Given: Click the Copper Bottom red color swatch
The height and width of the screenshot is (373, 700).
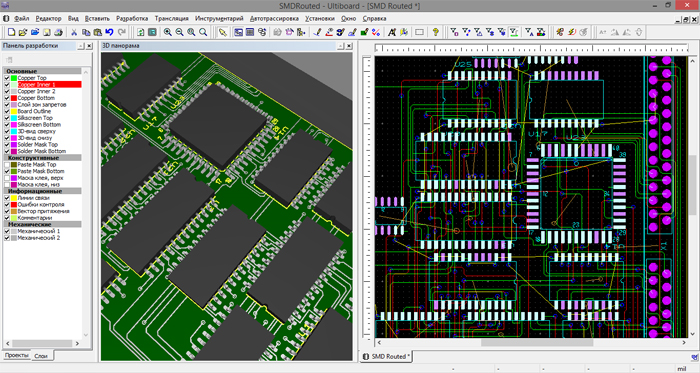Looking at the screenshot, I should (13, 98).
